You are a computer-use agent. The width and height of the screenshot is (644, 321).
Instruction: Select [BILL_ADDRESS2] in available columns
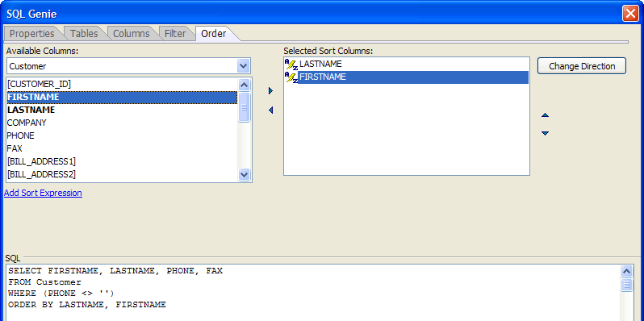122,174
